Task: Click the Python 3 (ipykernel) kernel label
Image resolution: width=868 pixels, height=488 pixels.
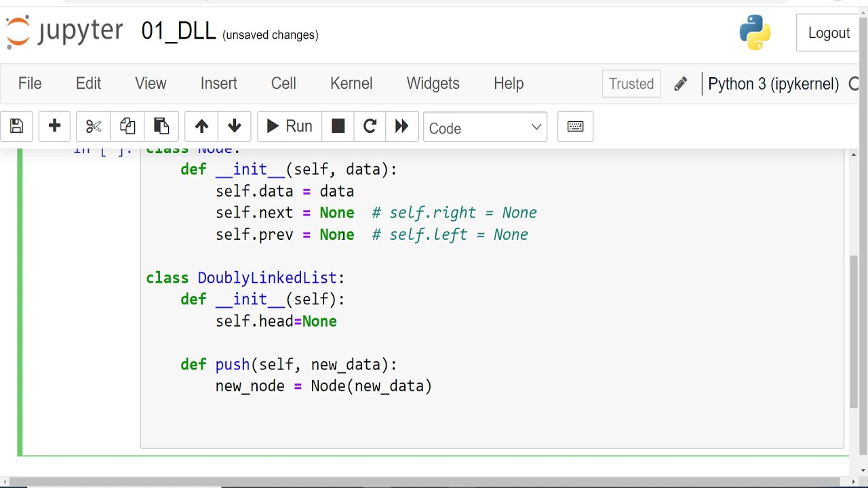Action: (773, 84)
